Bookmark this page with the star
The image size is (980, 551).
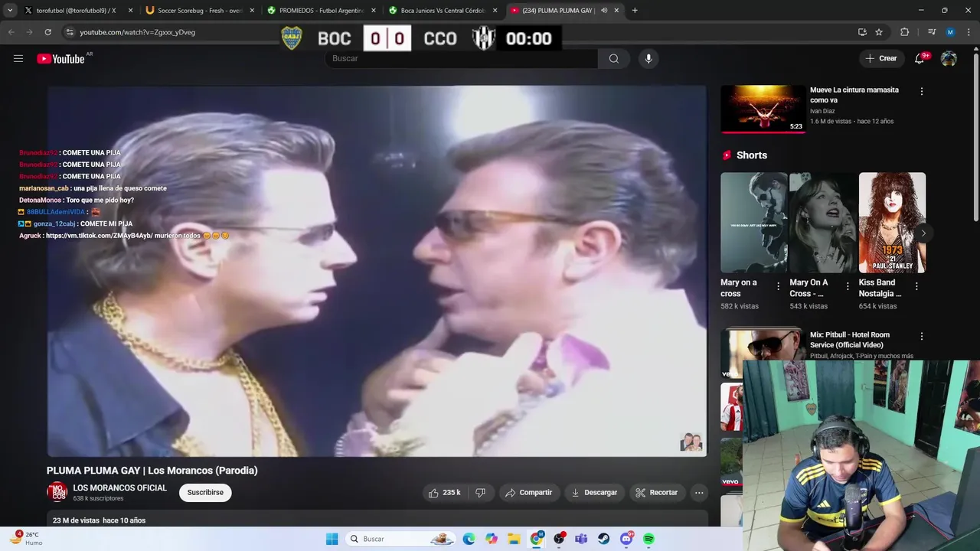coord(879,32)
